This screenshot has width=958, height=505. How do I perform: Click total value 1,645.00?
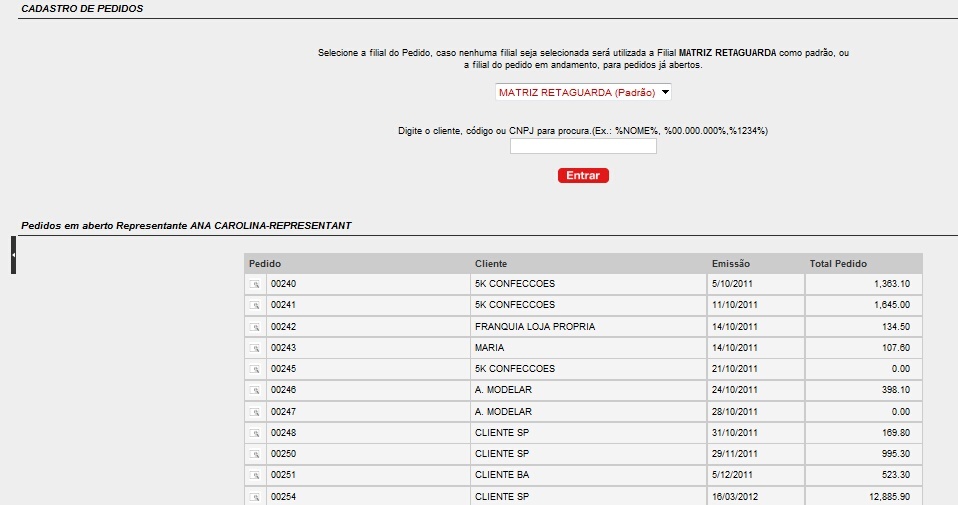[891, 305]
